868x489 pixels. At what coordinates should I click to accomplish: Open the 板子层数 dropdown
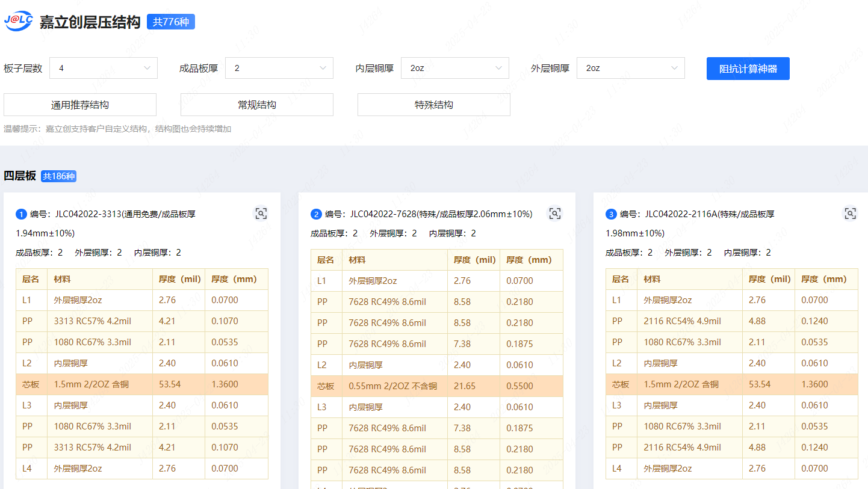pyautogui.click(x=104, y=68)
